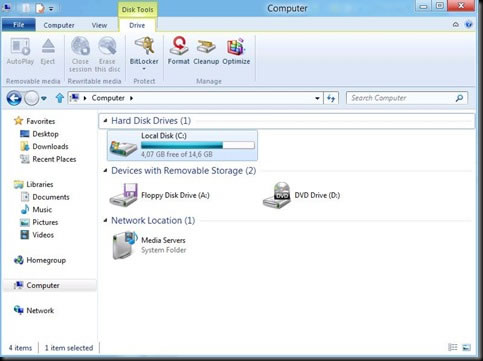The image size is (483, 361).
Task: Click the AutoPlay ribbon button
Action: pyautogui.click(x=20, y=51)
